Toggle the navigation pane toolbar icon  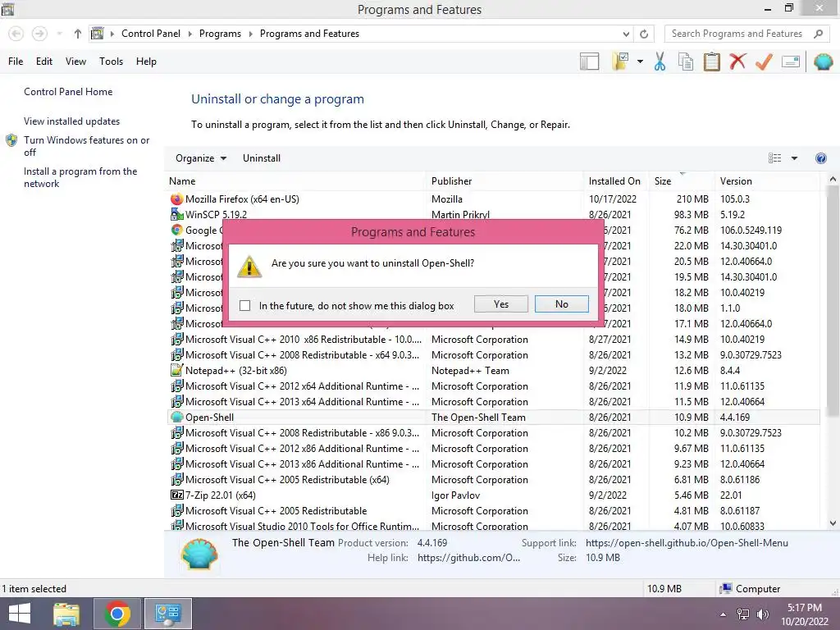tap(589, 62)
